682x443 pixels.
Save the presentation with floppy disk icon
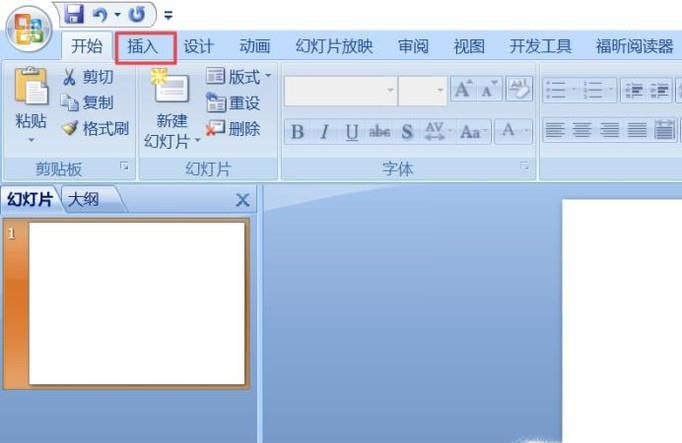click(74, 15)
